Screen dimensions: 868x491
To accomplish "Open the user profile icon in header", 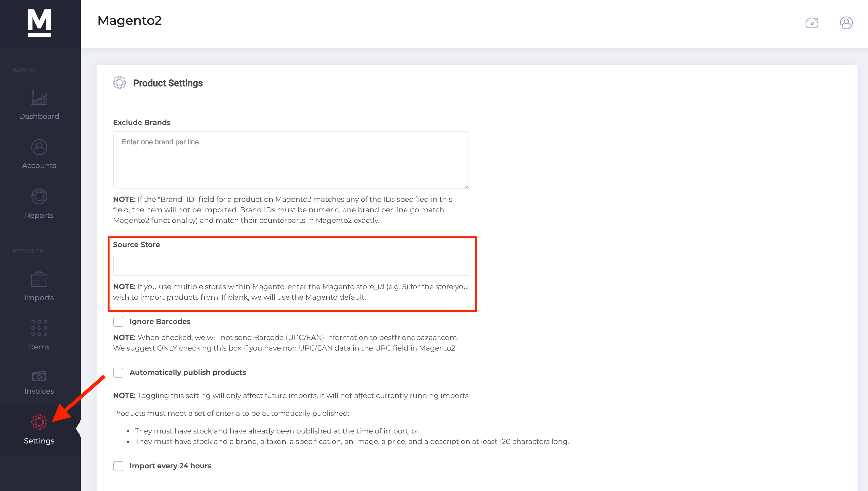I will 846,23.
